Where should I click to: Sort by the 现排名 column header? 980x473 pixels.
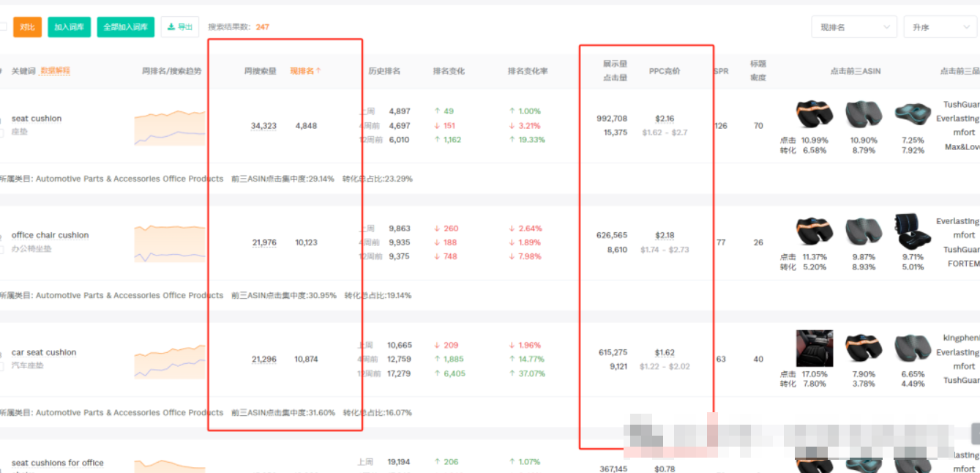click(306, 71)
